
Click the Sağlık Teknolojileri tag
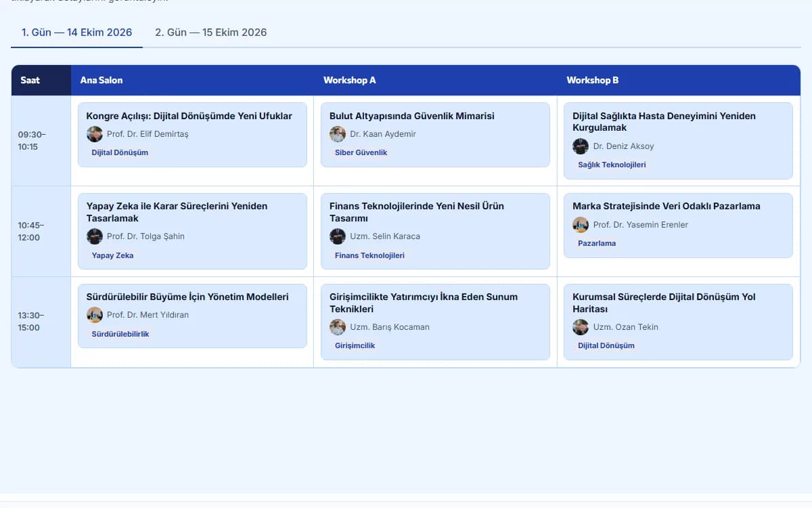[x=612, y=165]
